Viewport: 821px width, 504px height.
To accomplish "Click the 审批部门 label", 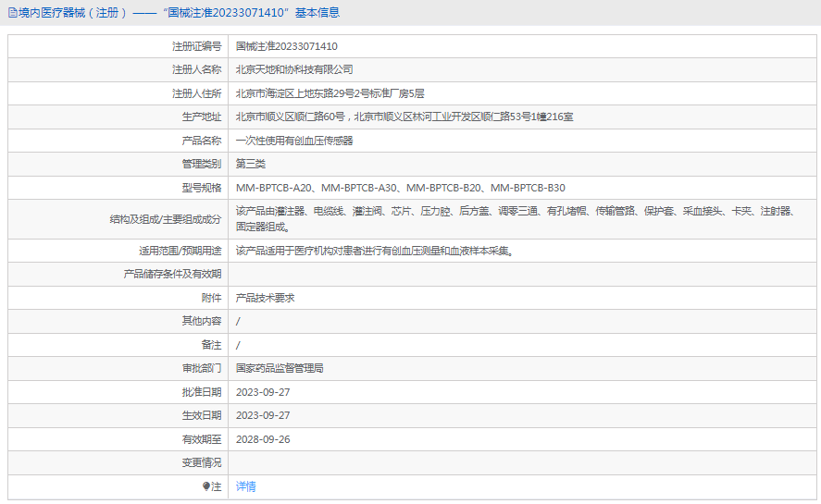I will tap(202, 368).
